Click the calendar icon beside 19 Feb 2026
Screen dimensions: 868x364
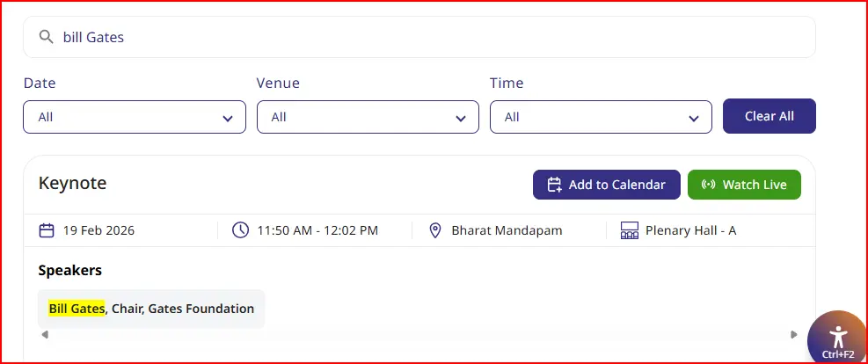(x=47, y=230)
